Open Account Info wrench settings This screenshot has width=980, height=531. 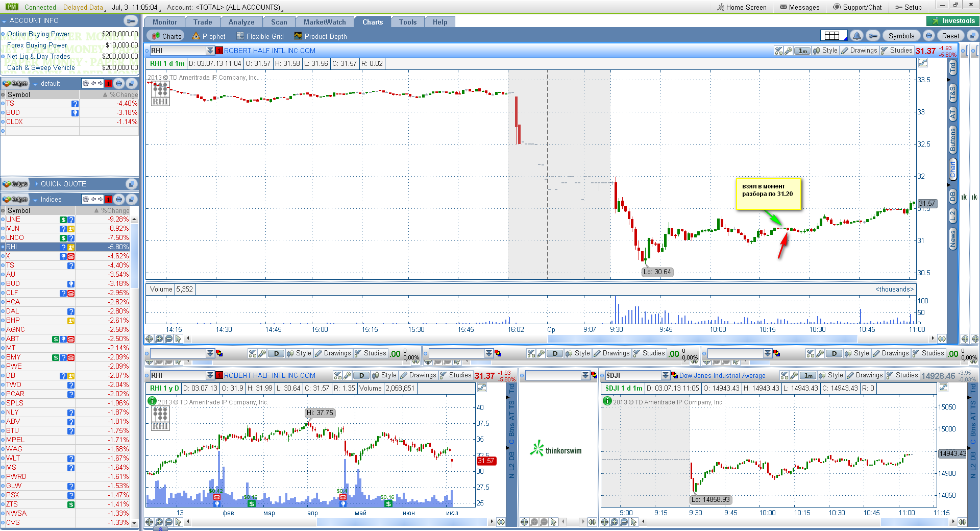[131, 21]
